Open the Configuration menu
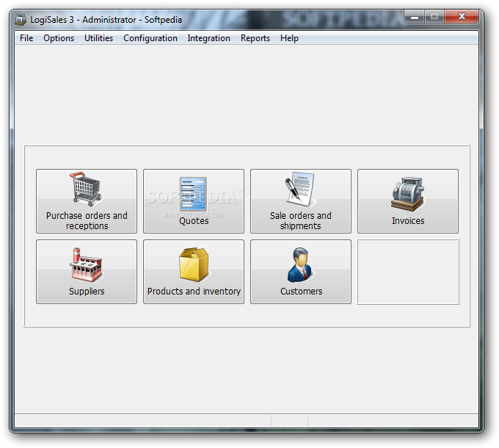 150,38
